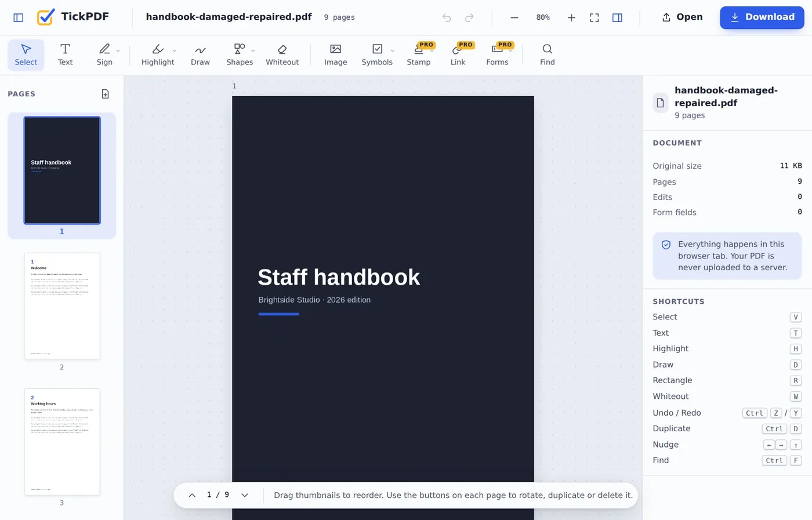Add a new page in Pages panel

click(106, 94)
